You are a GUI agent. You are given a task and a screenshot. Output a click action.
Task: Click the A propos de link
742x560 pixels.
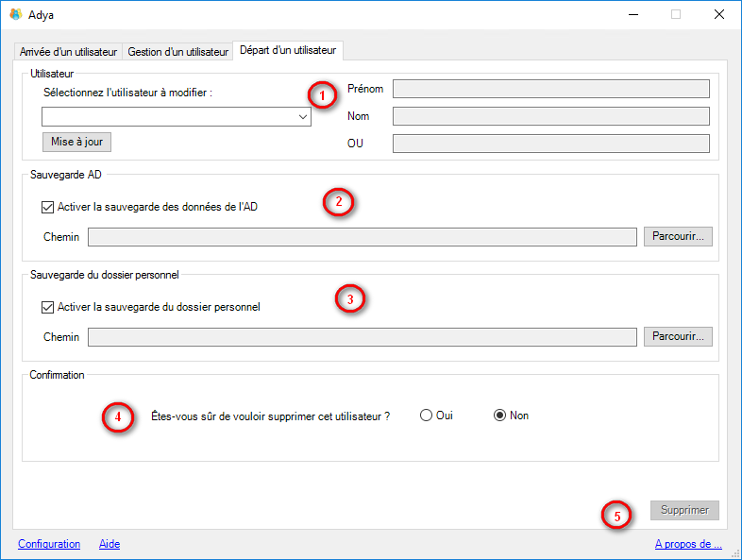(688, 544)
